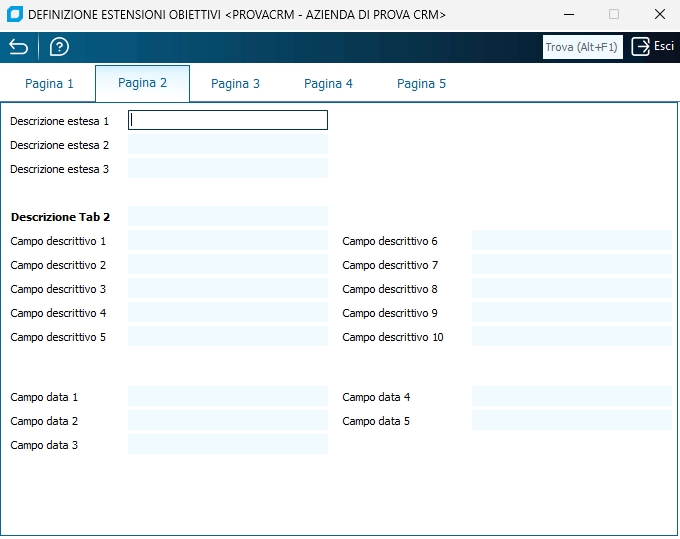Click the Campo data 4 field
This screenshot has height=539, width=680.
[x=572, y=396]
